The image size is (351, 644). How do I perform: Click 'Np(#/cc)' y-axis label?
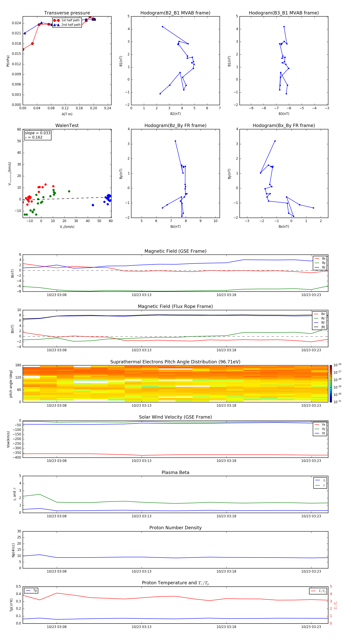tap(13, 550)
